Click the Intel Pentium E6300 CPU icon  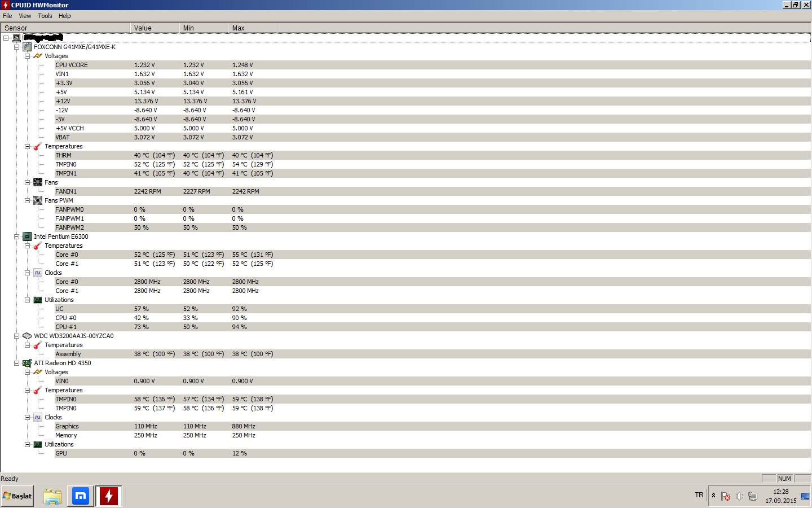[27, 237]
